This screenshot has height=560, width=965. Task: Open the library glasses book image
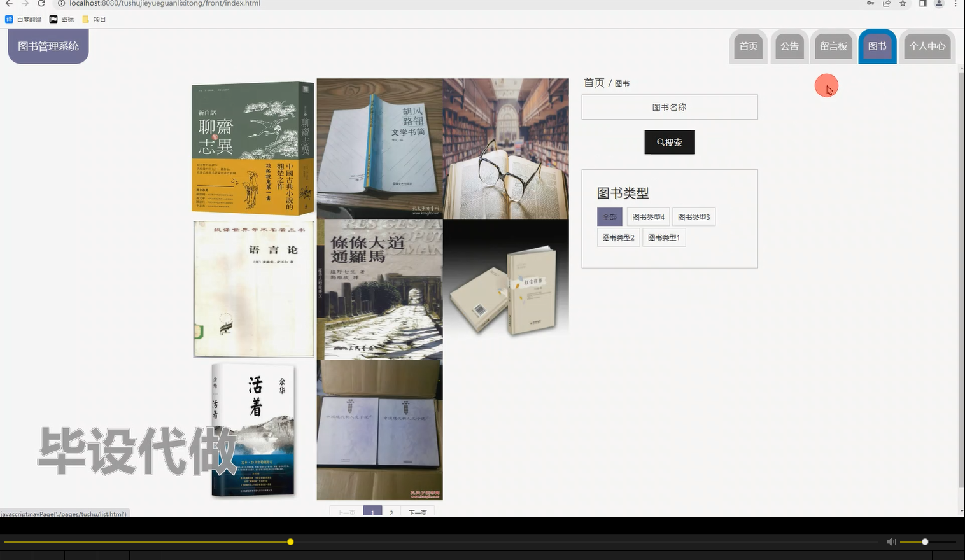tap(506, 148)
